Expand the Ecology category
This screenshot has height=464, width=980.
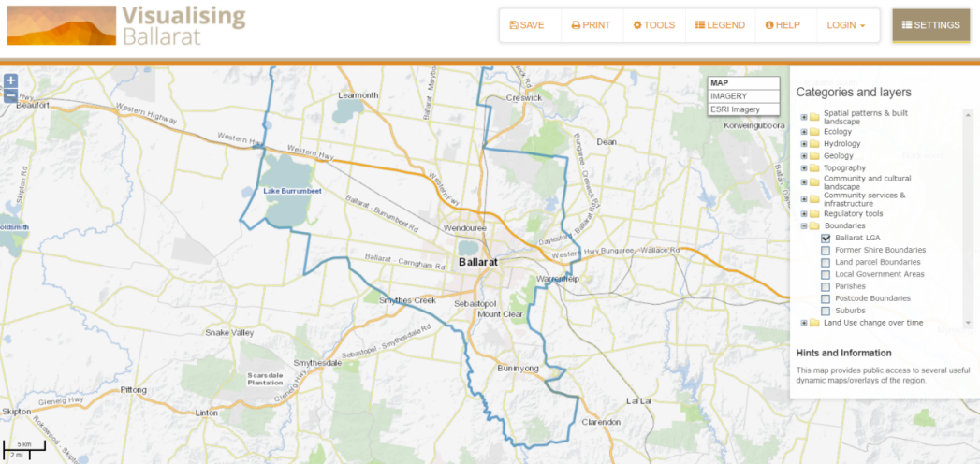(804, 132)
